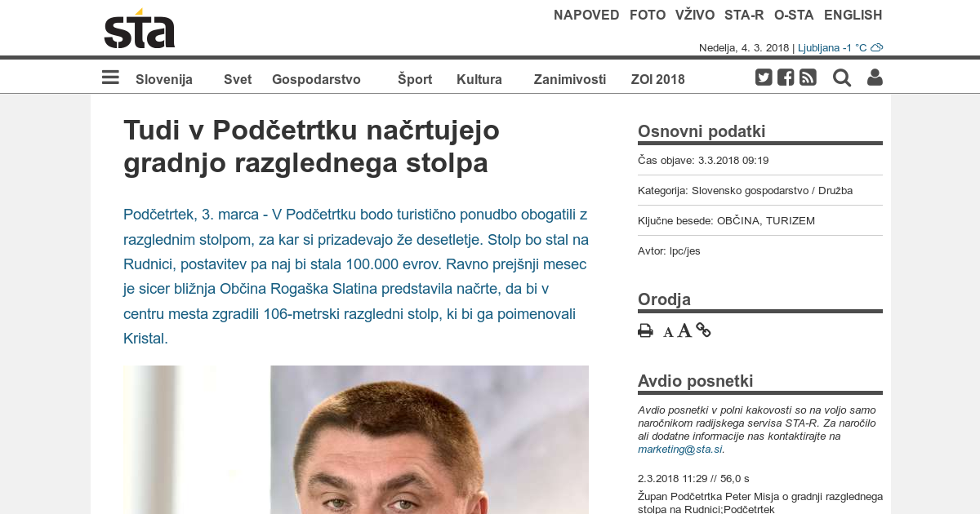Click the search magnifier icon

tap(842, 78)
